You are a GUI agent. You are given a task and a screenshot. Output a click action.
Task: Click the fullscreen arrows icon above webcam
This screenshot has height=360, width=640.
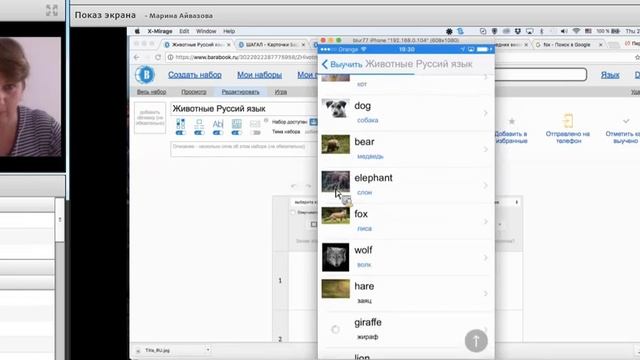click(x=51, y=10)
